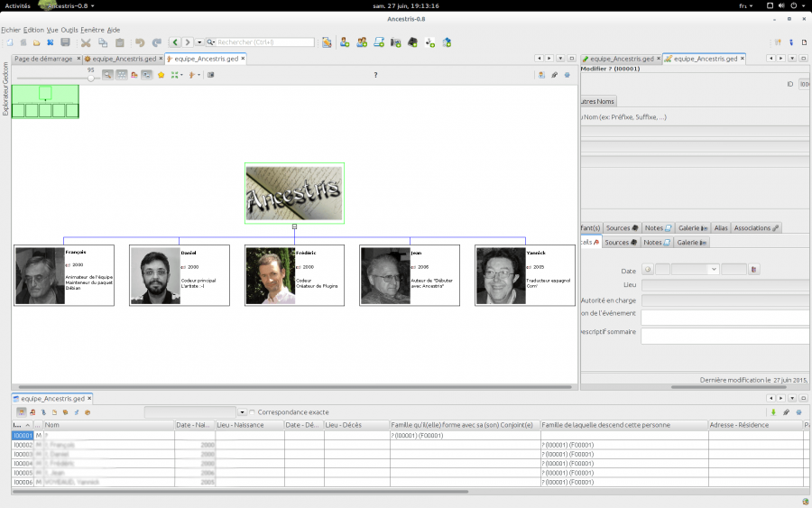Add a new submitter icon
812x508 pixels.
429,42
